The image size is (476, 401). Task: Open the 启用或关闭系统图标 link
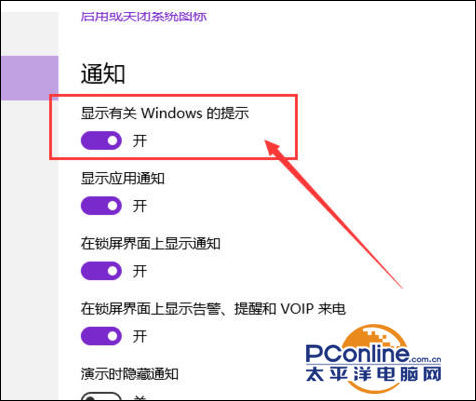(144, 16)
